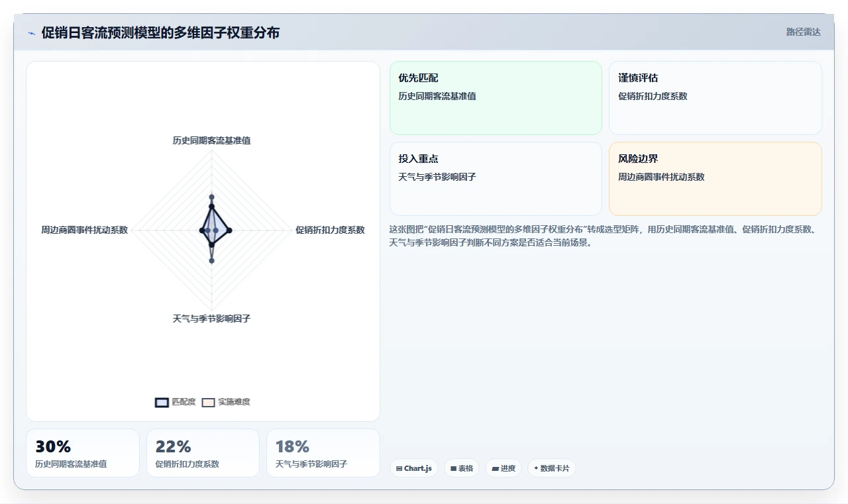Click the 实施难度 data point on the 历史同期客流基准值 axis
Screen dimensions: 848x504
pyautogui.click(x=211, y=197)
